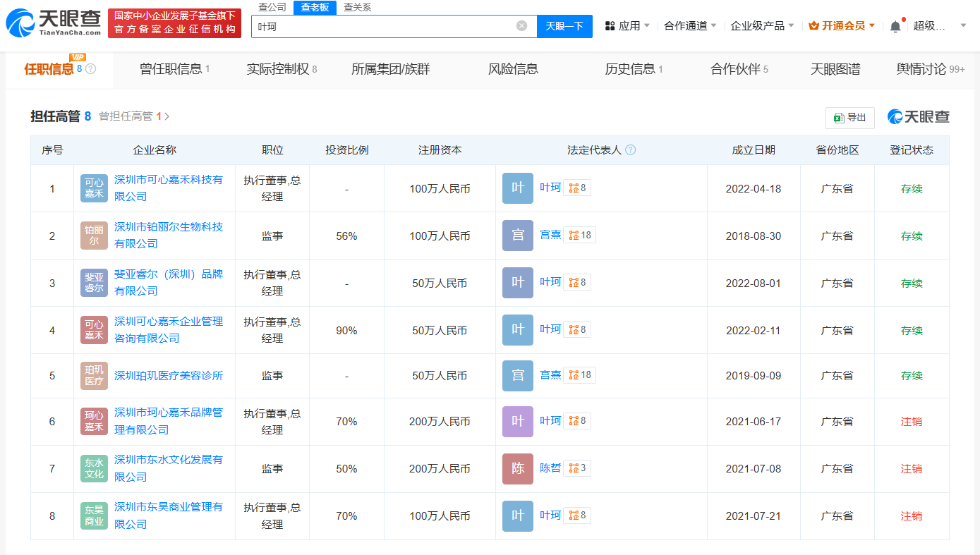Click the 斐亚睿尔 company logo in row 3

click(95, 283)
